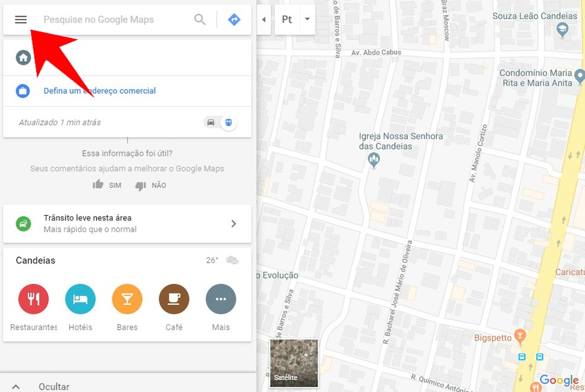Click the Caricatu place label
This screenshot has width=585, height=392.
pos(570,272)
